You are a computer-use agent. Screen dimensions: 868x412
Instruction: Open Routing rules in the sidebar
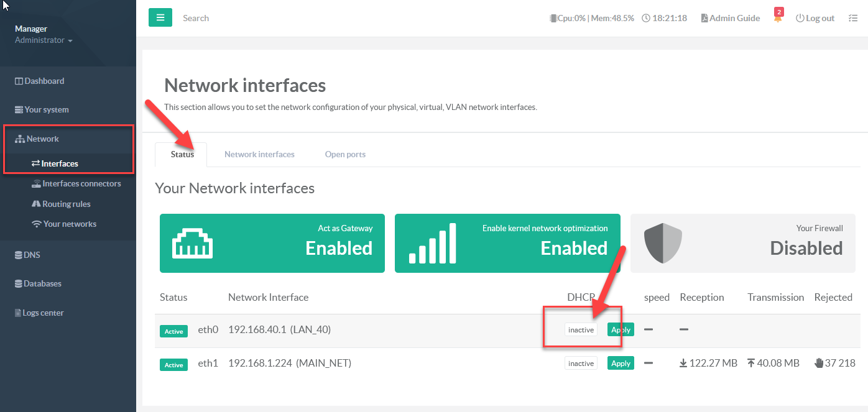click(x=66, y=204)
